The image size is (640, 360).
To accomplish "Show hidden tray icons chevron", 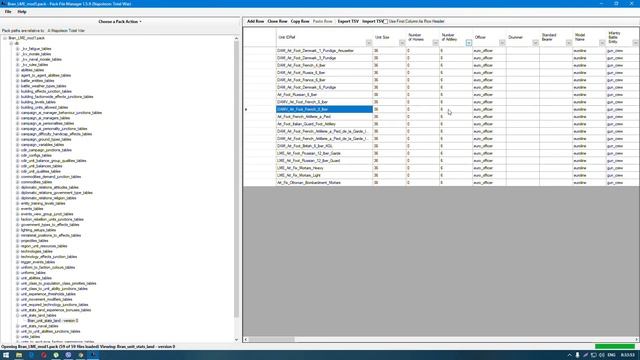I will coord(569,355).
